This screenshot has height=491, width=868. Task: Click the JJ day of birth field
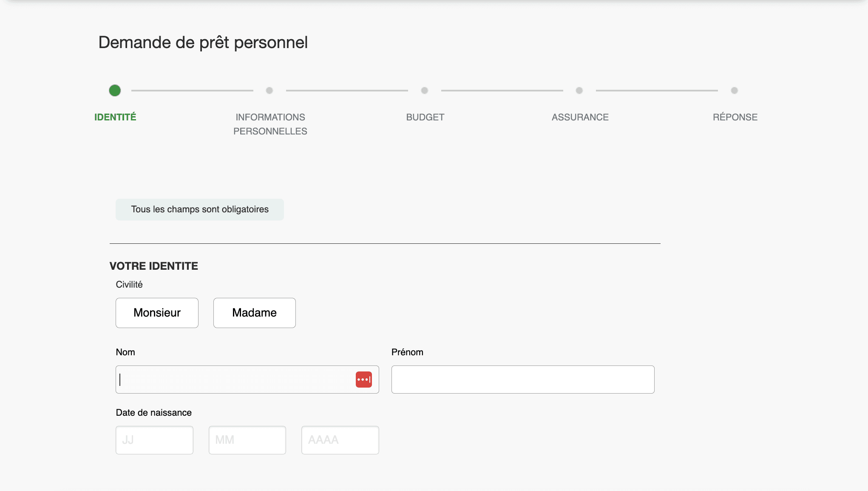pos(154,440)
